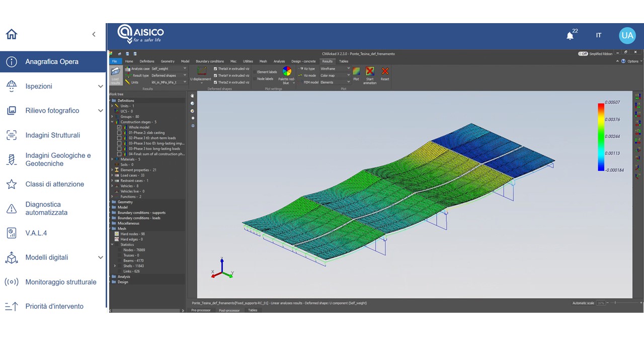Start the deformed shape animation
This screenshot has height=362, width=644.
tap(370, 74)
